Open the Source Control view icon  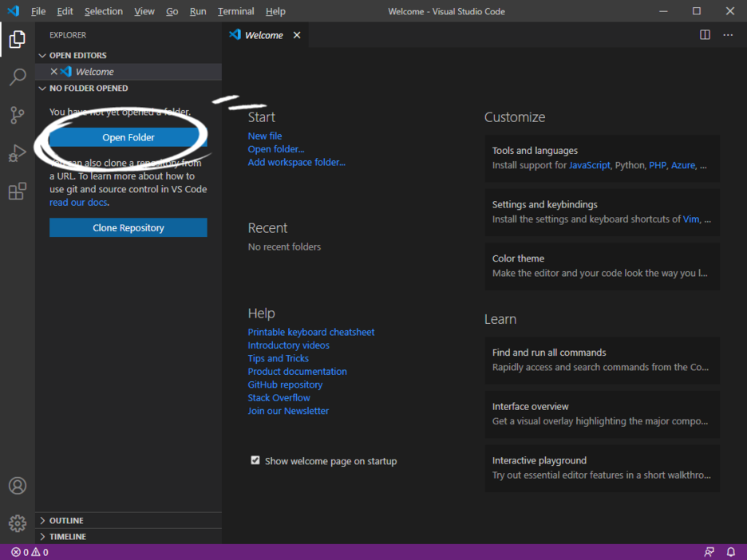17,115
